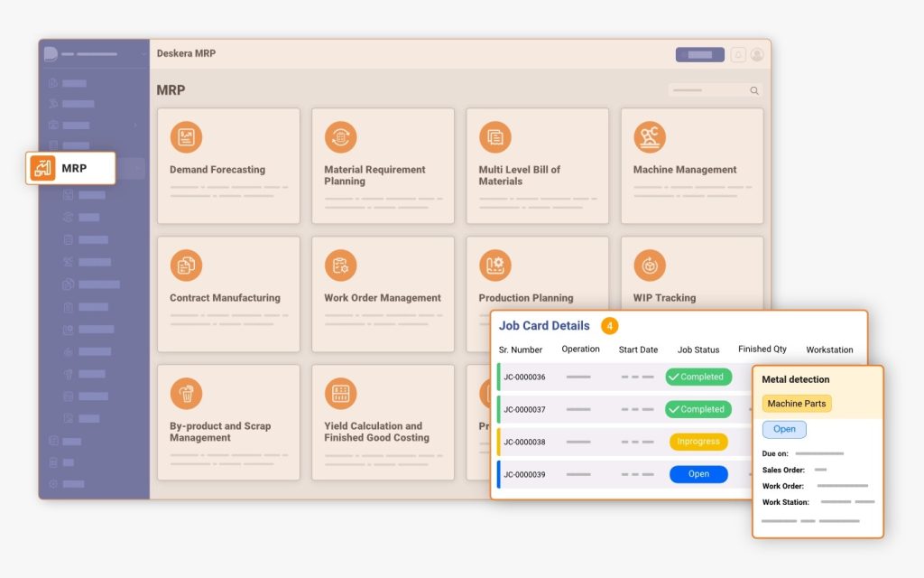The height and width of the screenshot is (578, 924).
Task: Click the Production Planning card title
Action: [525, 298]
